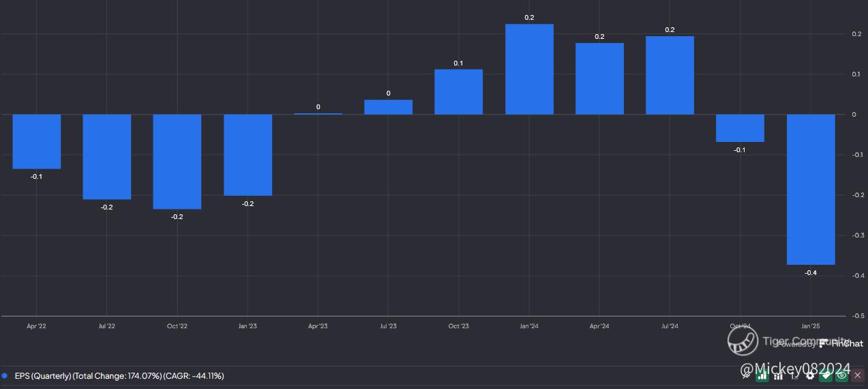The height and width of the screenshot is (389, 868).
Task: Select the Jan '23 bar
Action: click(x=248, y=155)
